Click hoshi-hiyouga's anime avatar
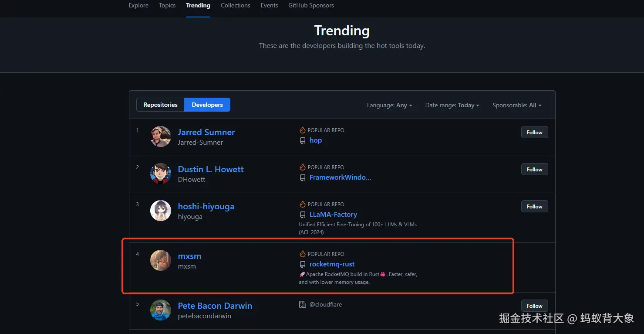 pyautogui.click(x=161, y=211)
